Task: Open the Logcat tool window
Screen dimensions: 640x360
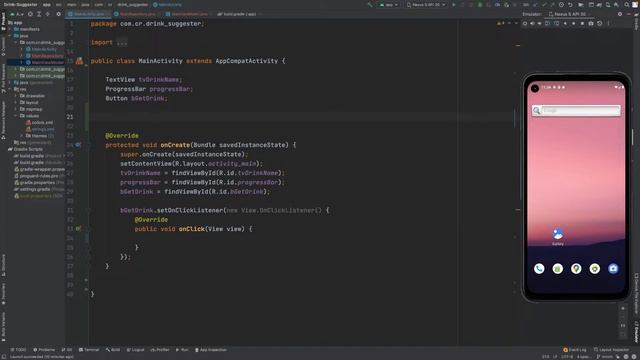Action: [x=136, y=350]
